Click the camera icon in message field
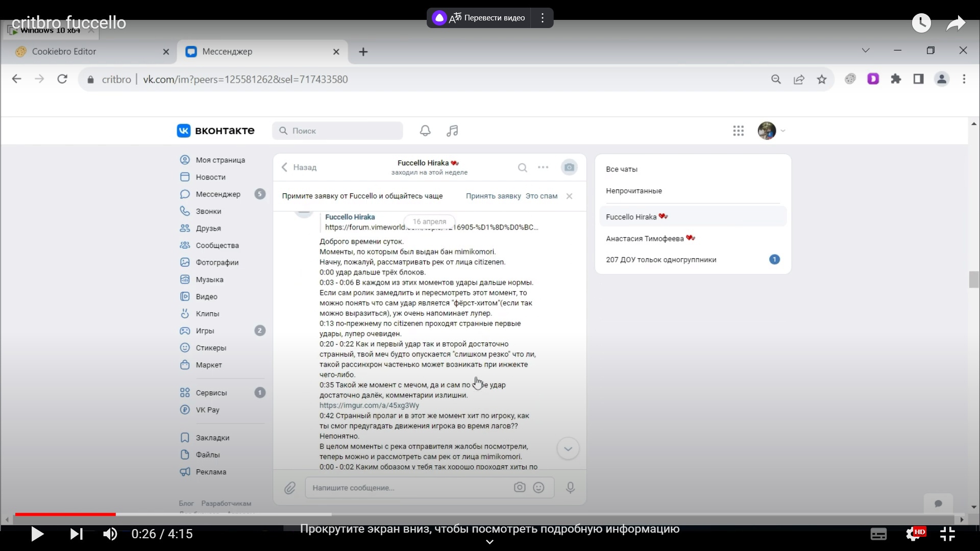The image size is (980, 551). (519, 488)
